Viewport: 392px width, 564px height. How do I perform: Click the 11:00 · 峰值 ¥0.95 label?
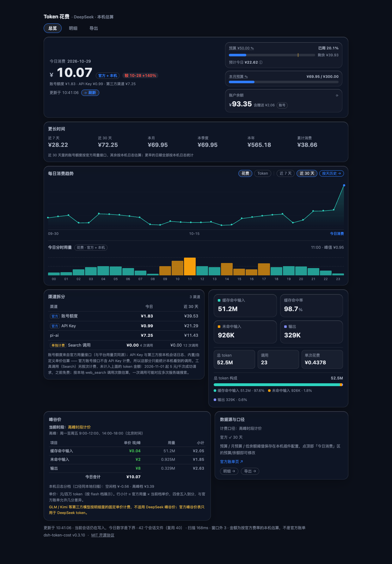[327, 248]
